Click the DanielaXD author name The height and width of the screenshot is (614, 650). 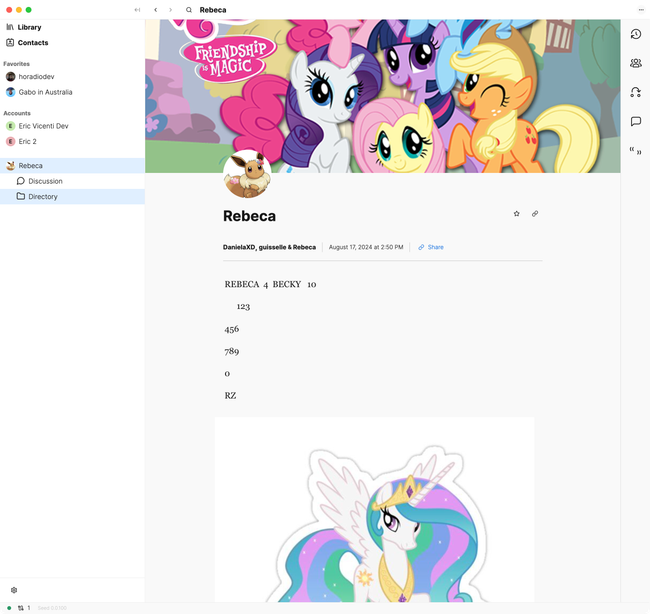pyautogui.click(x=238, y=247)
